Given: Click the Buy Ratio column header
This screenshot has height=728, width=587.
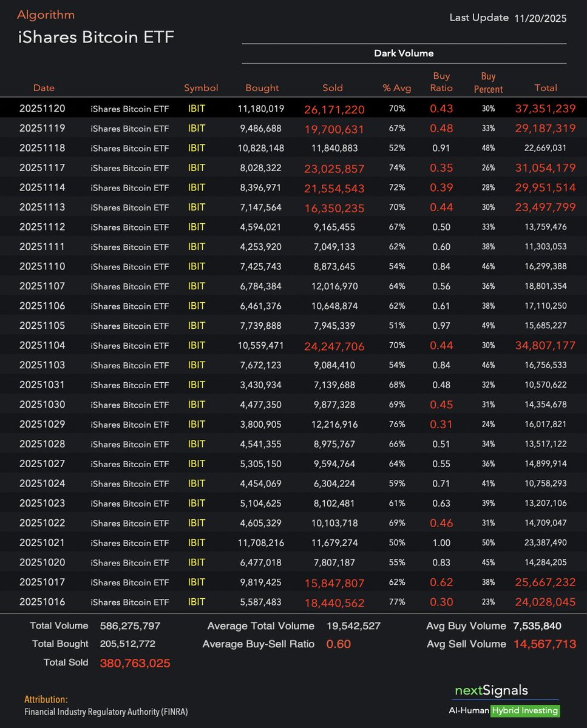Looking at the screenshot, I should (x=441, y=82).
